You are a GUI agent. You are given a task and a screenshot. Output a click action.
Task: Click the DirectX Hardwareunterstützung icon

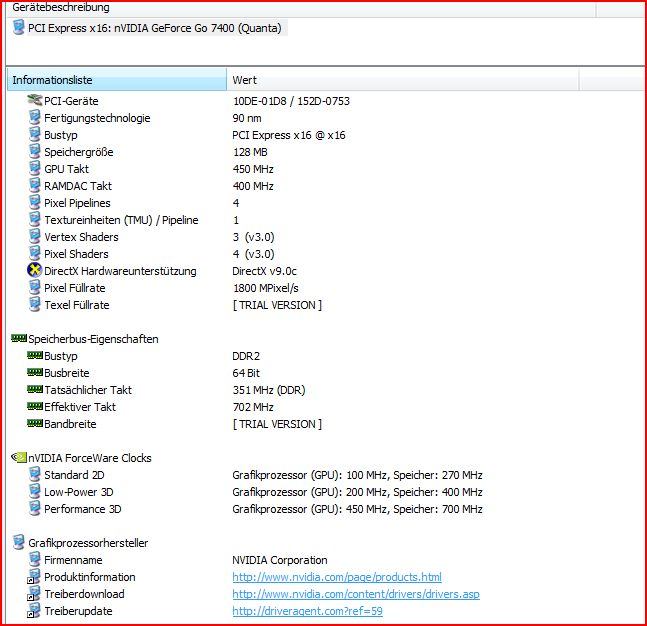point(35,270)
